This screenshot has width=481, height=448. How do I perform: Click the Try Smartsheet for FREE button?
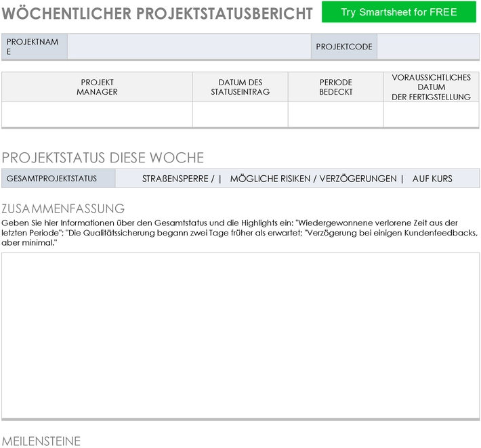[x=399, y=12]
